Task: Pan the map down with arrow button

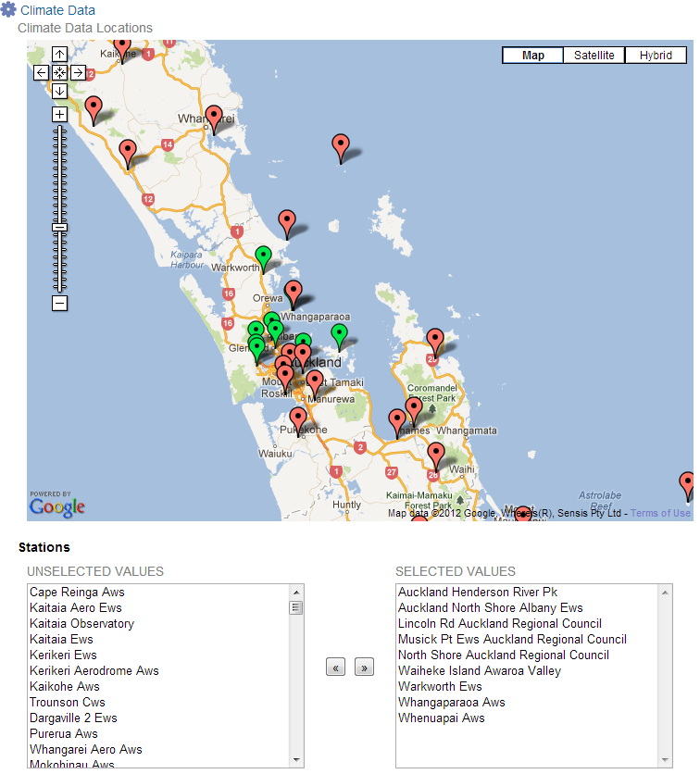Action: pyautogui.click(x=59, y=91)
